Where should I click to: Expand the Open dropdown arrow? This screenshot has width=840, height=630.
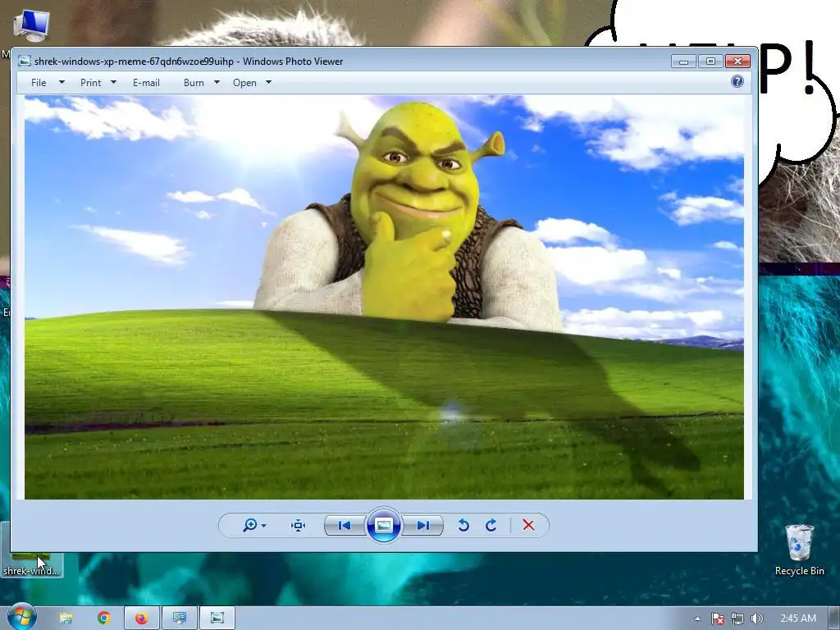coord(269,83)
